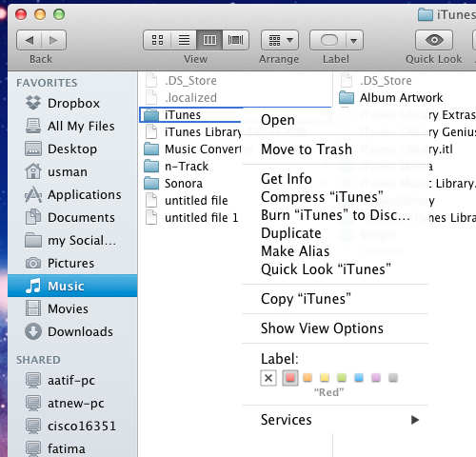Switch to icon view
Viewport: 476px width, 457px height.
[x=157, y=40]
